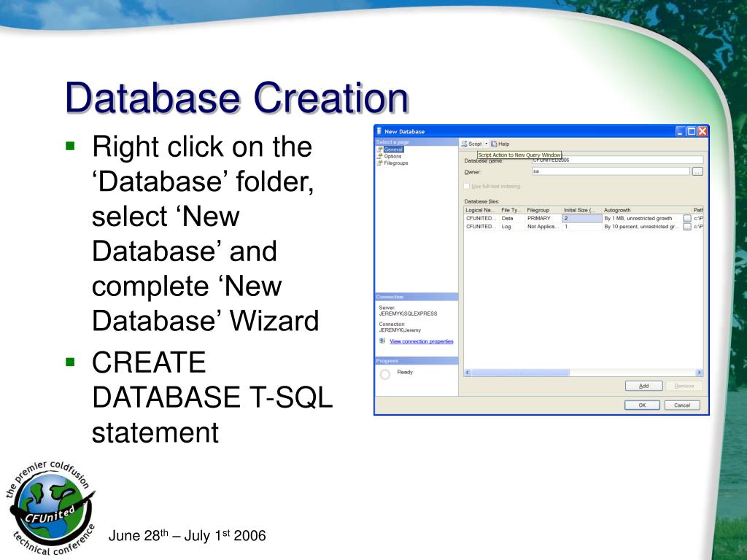The image size is (747, 560).
Task: Select the Log file logical name cell
Action: pos(481,227)
